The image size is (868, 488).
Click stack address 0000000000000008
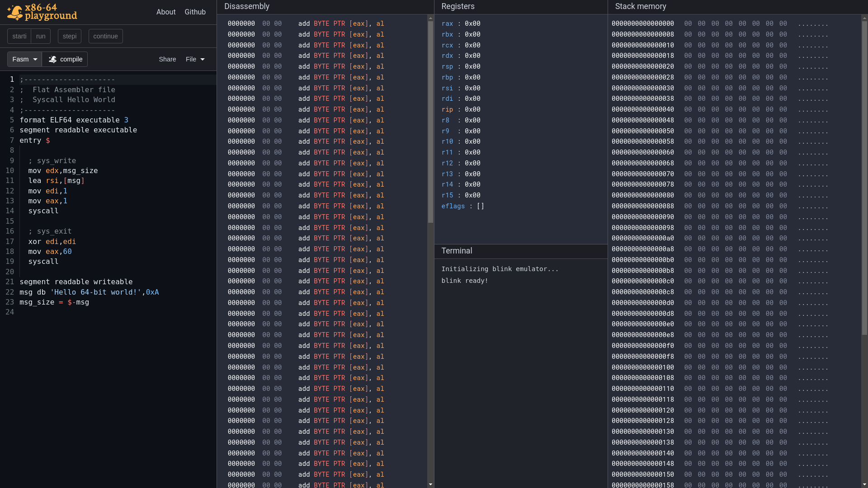(642, 34)
